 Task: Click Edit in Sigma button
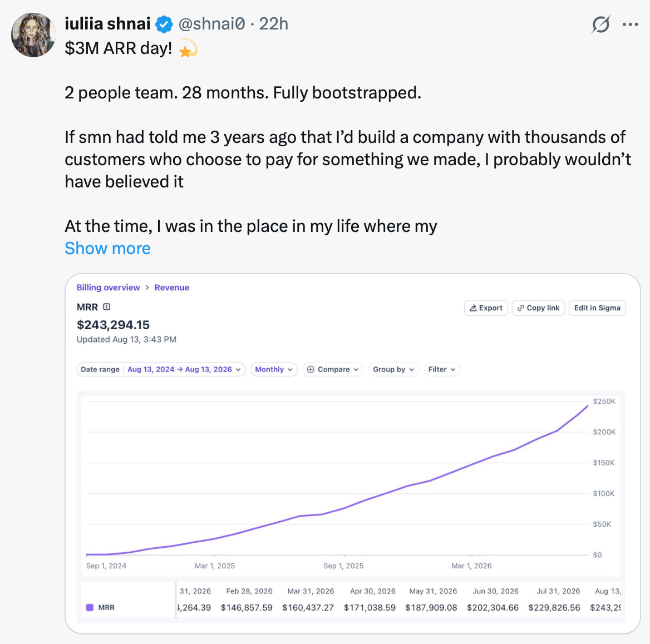point(597,308)
